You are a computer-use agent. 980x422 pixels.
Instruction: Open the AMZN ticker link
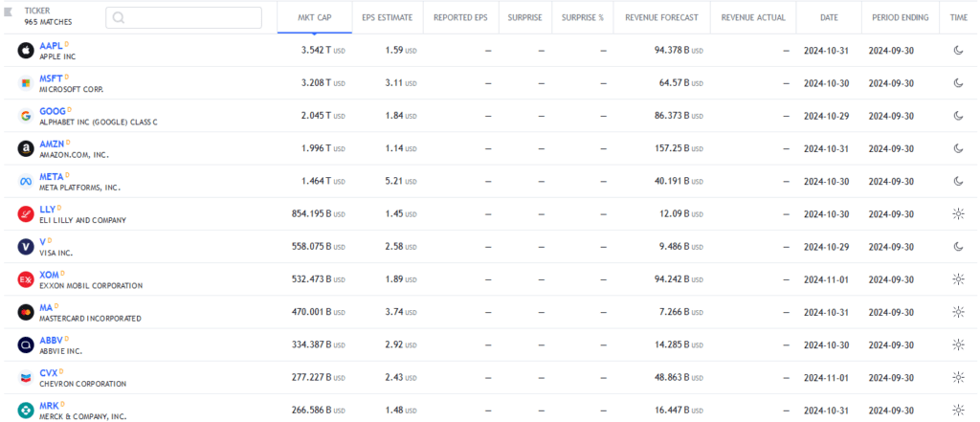[x=52, y=144]
